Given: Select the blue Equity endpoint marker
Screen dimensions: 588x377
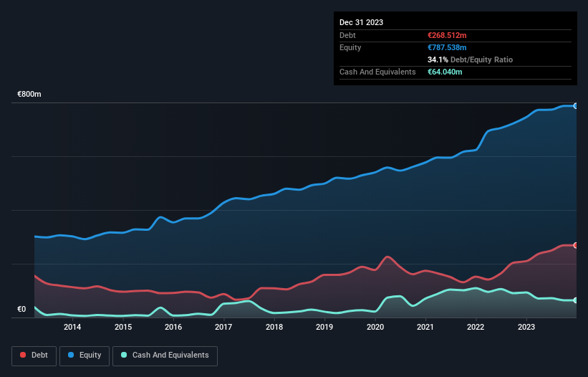Looking at the screenshot, I should pos(576,106).
